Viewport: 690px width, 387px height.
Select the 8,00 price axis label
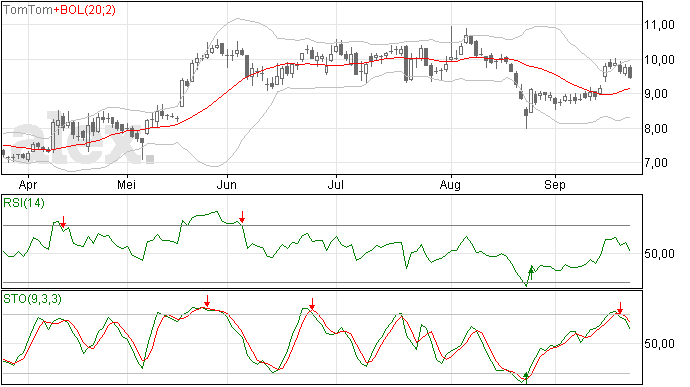[656, 129]
